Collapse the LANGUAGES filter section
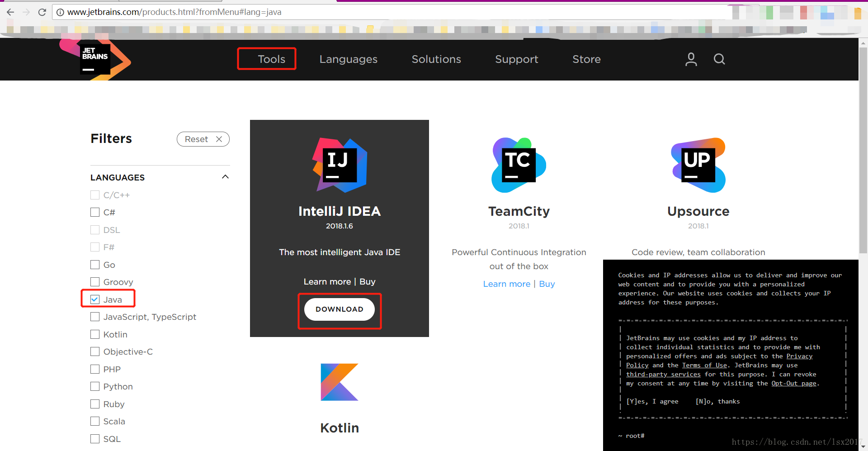868x451 pixels. click(225, 177)
